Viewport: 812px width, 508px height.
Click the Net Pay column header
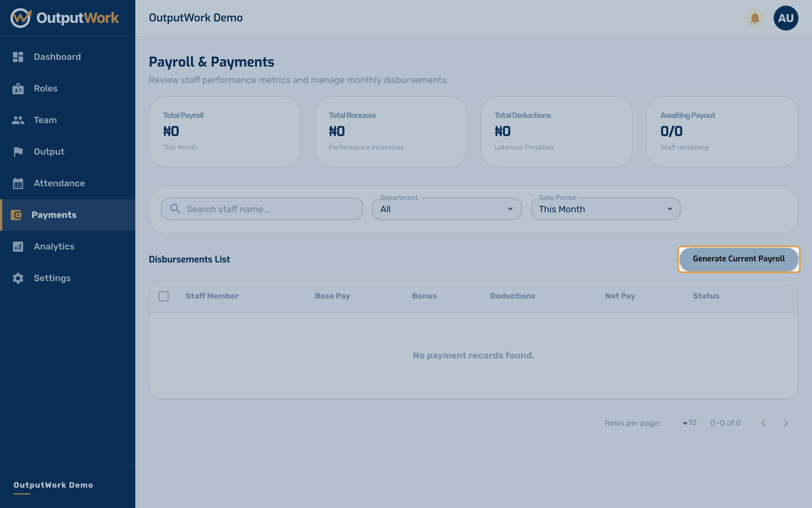[620, 296]
